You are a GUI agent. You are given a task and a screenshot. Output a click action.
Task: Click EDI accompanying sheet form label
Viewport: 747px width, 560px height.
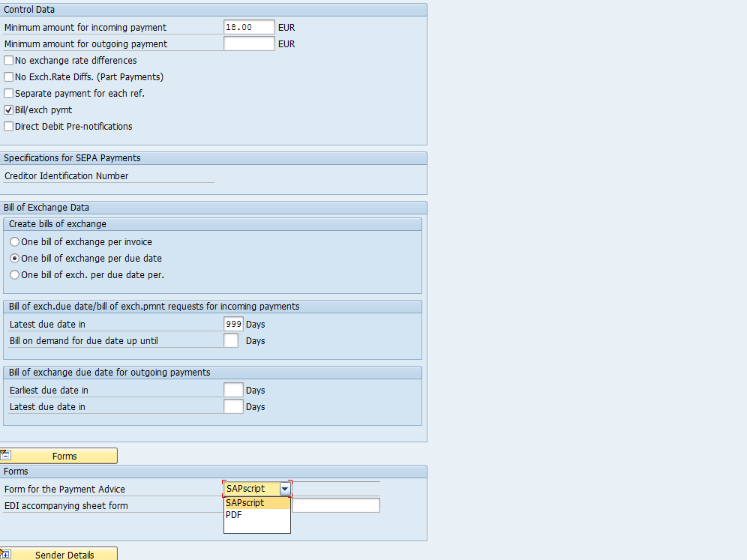click(x=66, y=506)
